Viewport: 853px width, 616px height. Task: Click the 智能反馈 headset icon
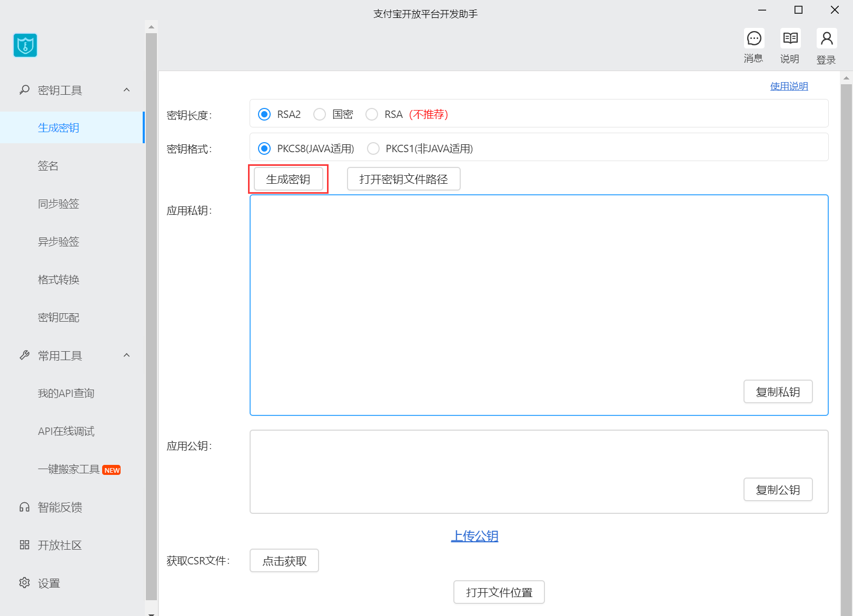coord(24,507)
